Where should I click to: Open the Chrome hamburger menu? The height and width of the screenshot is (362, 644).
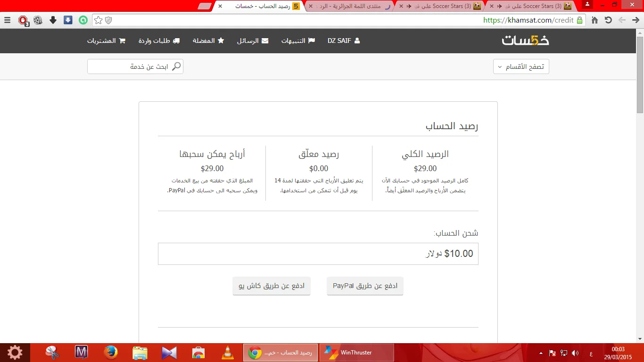click(7, 20)
